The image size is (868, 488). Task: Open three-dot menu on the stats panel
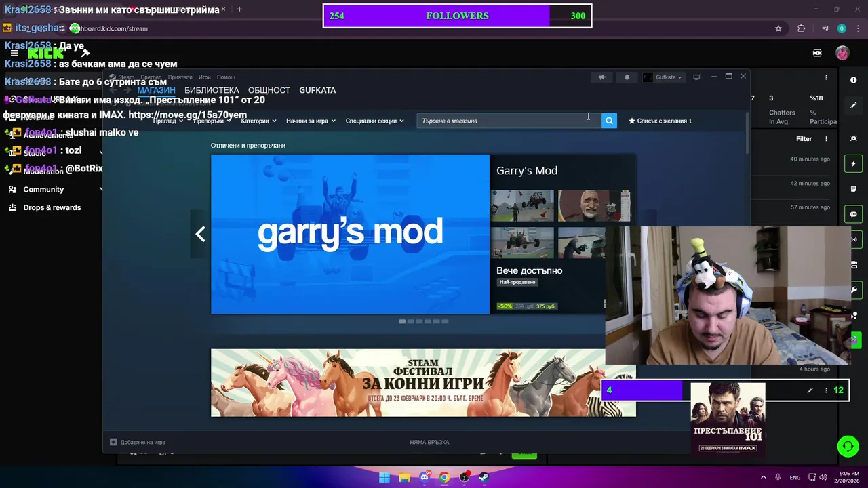coord(826,77)
